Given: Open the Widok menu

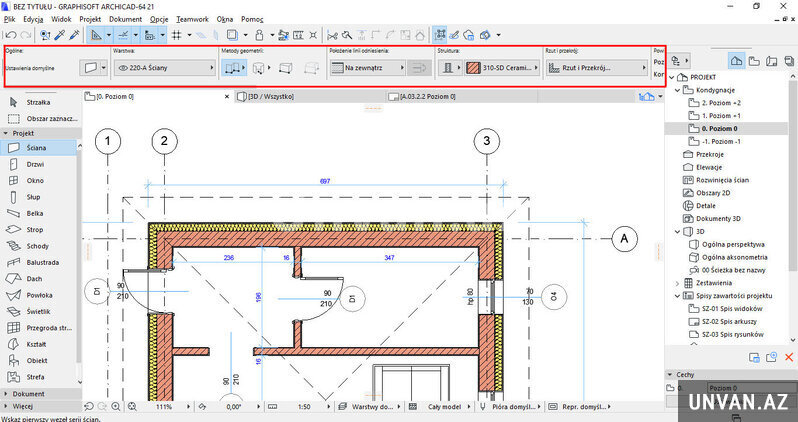Looking at the screenshot, I should click(61, 19).
